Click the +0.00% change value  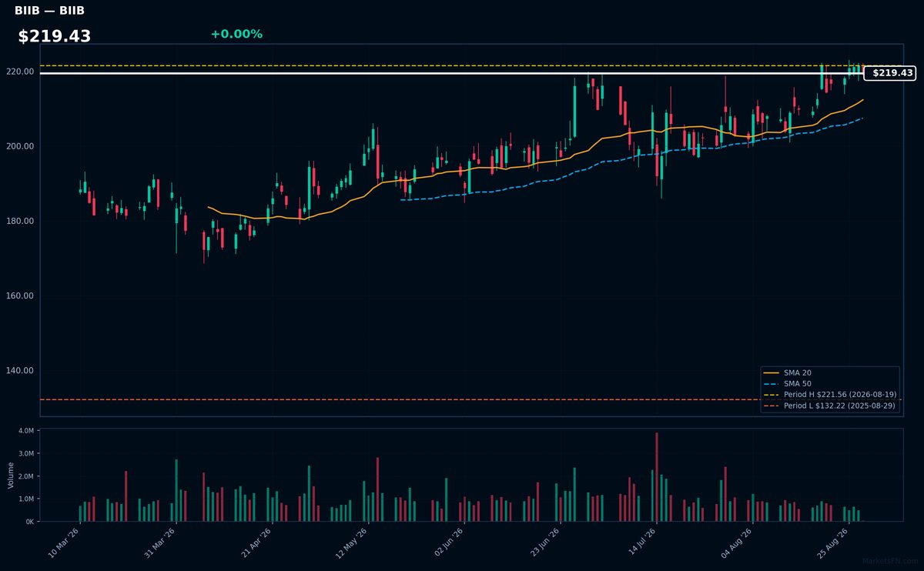point(236,34)
